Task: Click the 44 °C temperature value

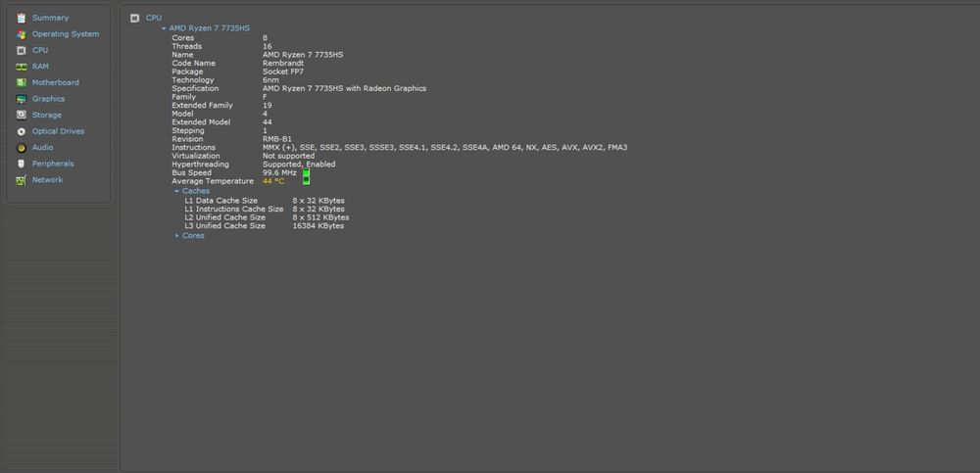Action: click(x=273, y=181)
